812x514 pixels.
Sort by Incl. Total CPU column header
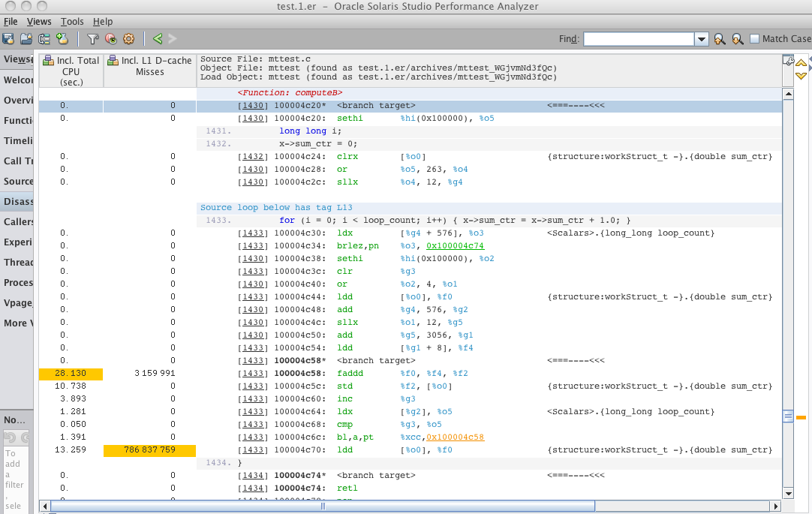click(x=71, y=71)
